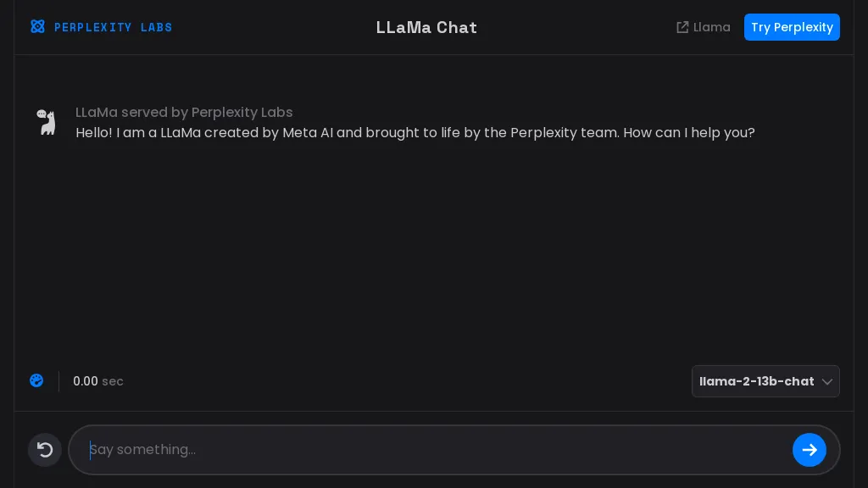Click the LLaMa Chat page title
868x488 pixels.
coord(426,27)
